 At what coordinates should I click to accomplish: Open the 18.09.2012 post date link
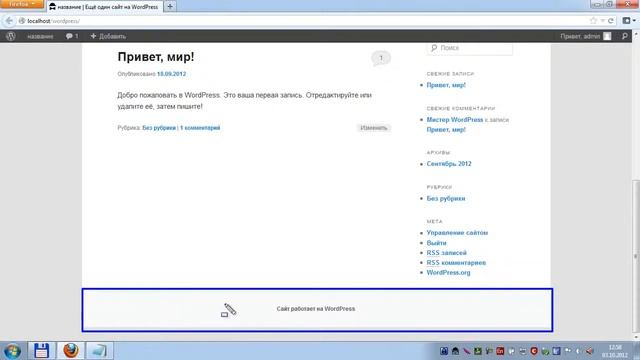[171, 74]
